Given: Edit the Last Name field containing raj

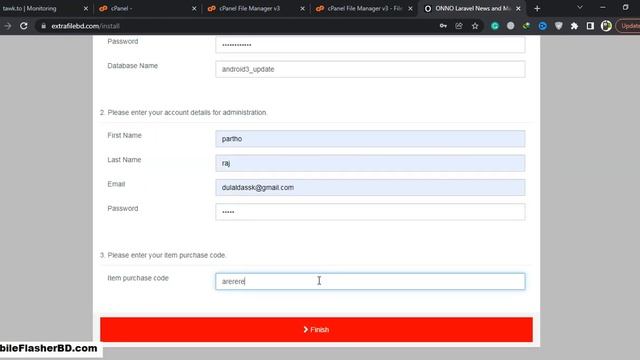Looking at the screenshot, I should (370, 163).
